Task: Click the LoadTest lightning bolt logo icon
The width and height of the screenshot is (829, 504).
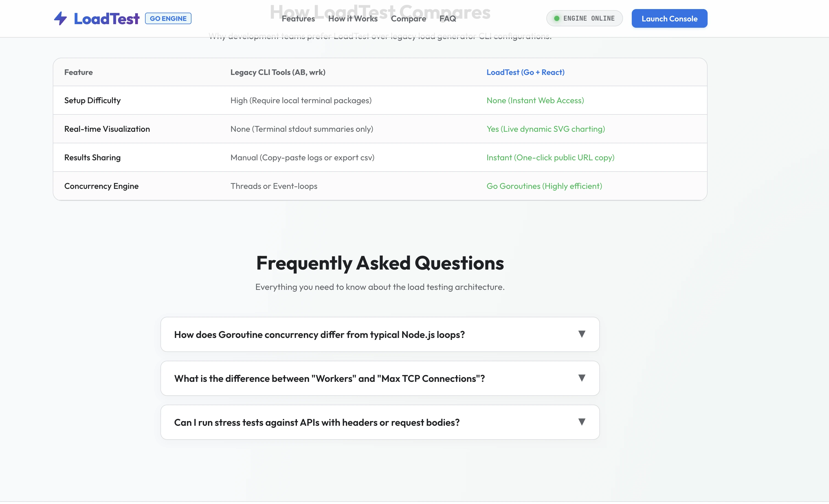Action: coord(60,18)
